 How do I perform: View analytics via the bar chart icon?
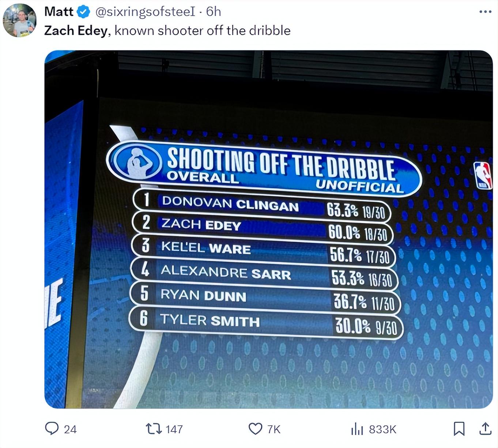(x=357, y=429)
